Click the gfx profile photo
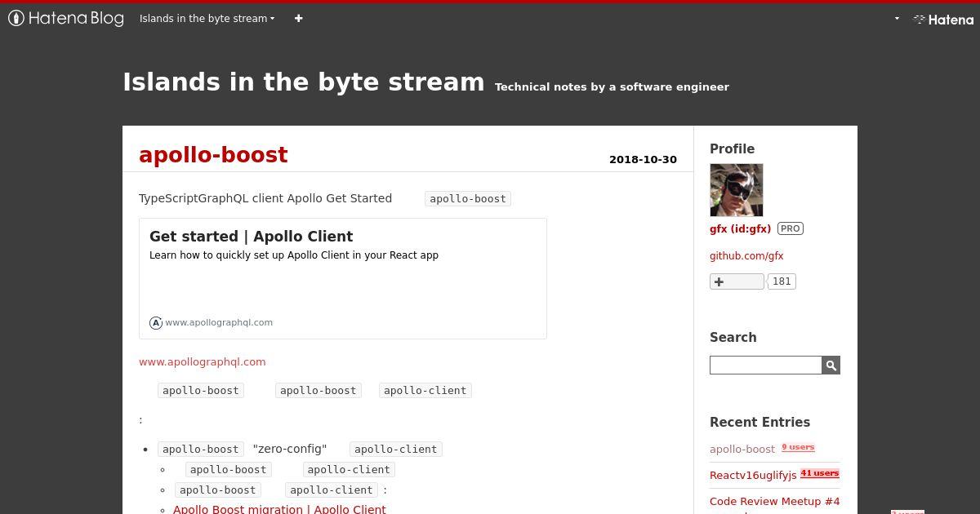980x514 pixels. 737,190
